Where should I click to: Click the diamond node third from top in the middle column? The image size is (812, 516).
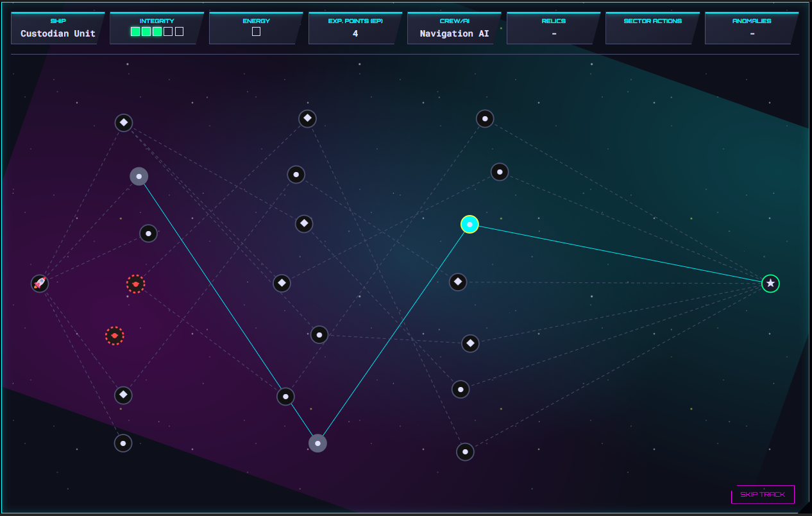tap(304, 224)
